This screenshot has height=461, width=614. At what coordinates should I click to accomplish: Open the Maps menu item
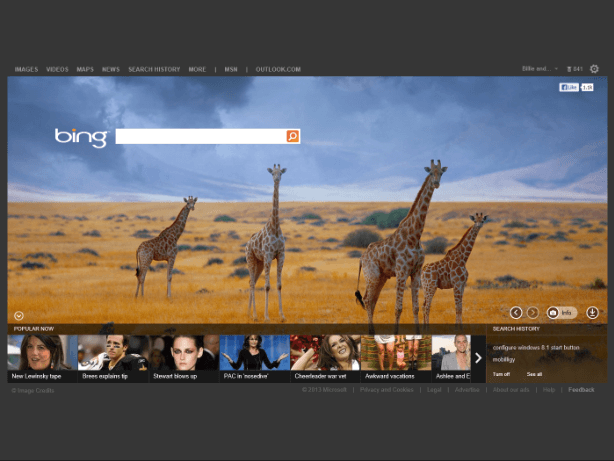point(85,69)
